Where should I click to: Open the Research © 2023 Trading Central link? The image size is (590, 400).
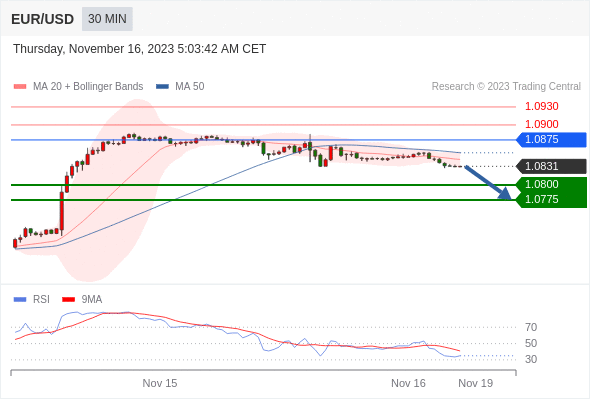(x=506, y=87)
